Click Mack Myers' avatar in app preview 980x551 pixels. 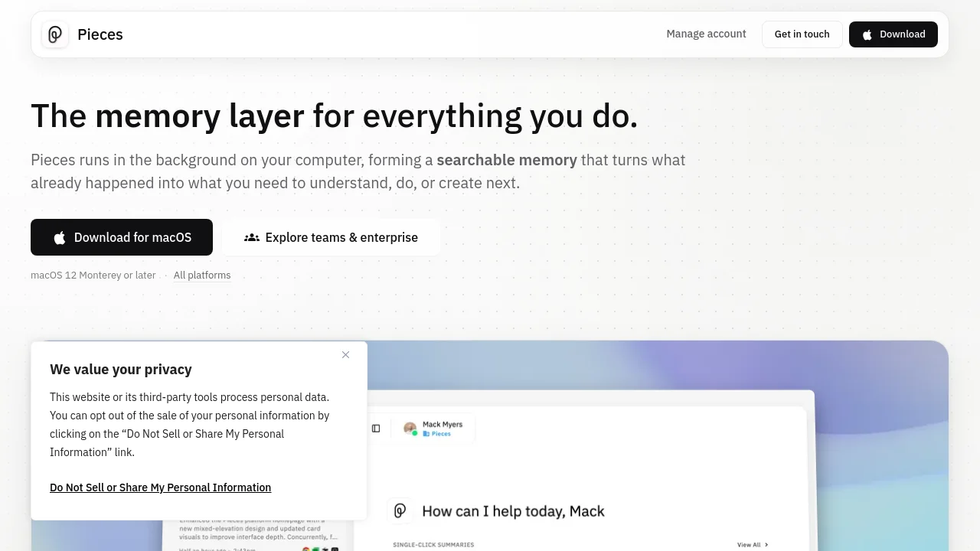410,429
